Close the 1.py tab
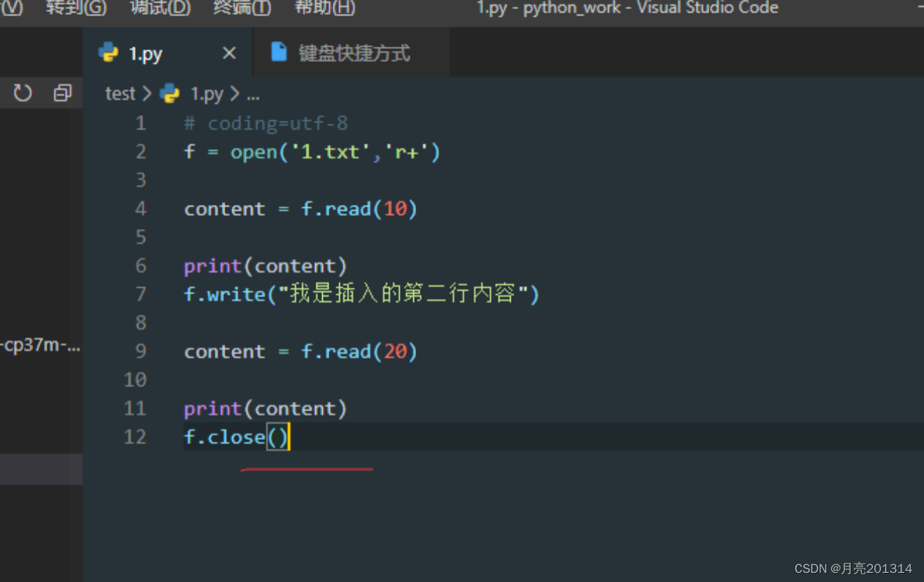The height and width of the screenshot is (582, 924). coord(229,53)
